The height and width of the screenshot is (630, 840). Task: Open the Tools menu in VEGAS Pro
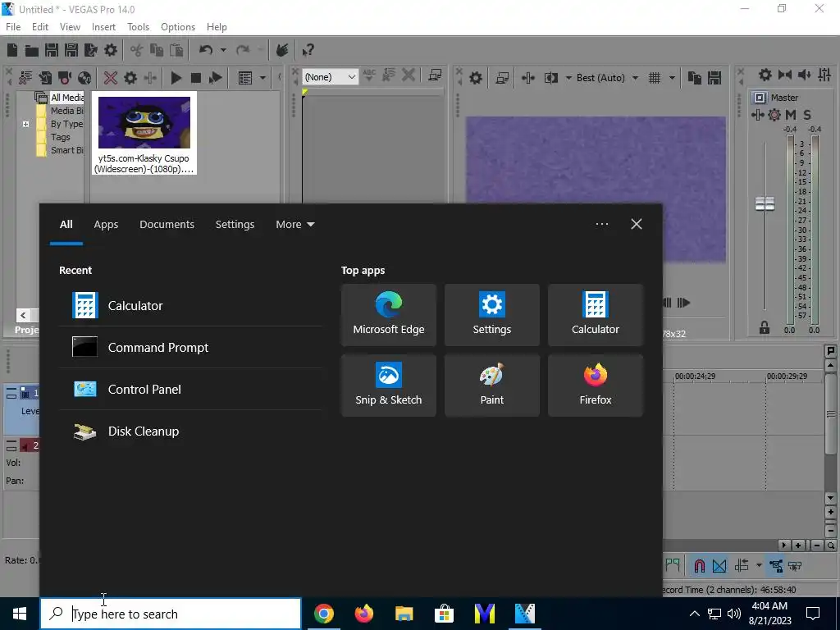[138, 27]
